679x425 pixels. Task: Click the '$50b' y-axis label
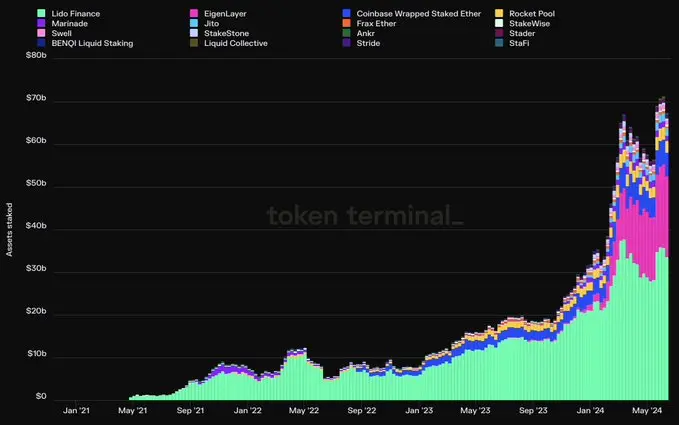pyautogui.click(x=36, y=183)
